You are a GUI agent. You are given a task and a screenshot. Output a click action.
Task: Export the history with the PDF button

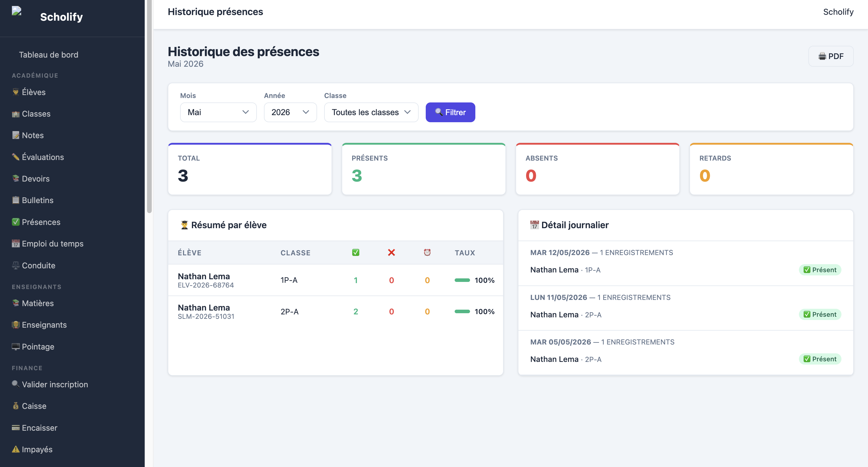coord(831,56)
